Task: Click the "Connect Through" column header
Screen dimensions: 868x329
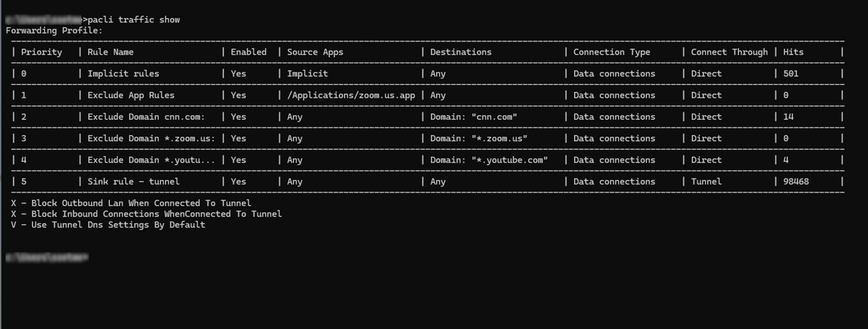Action: [729, 52]
